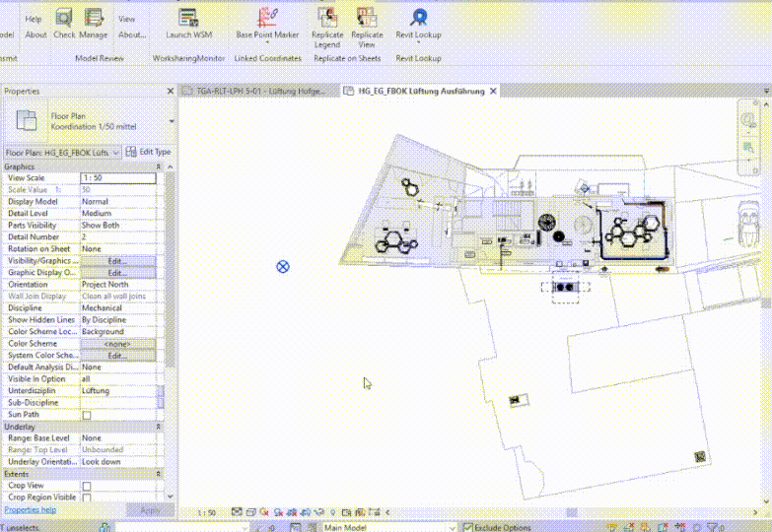The image size is (772, 532).
Task: Select the HG_EG_FBOK Lüftung Ausführung tab
Action: coord(420,91)
